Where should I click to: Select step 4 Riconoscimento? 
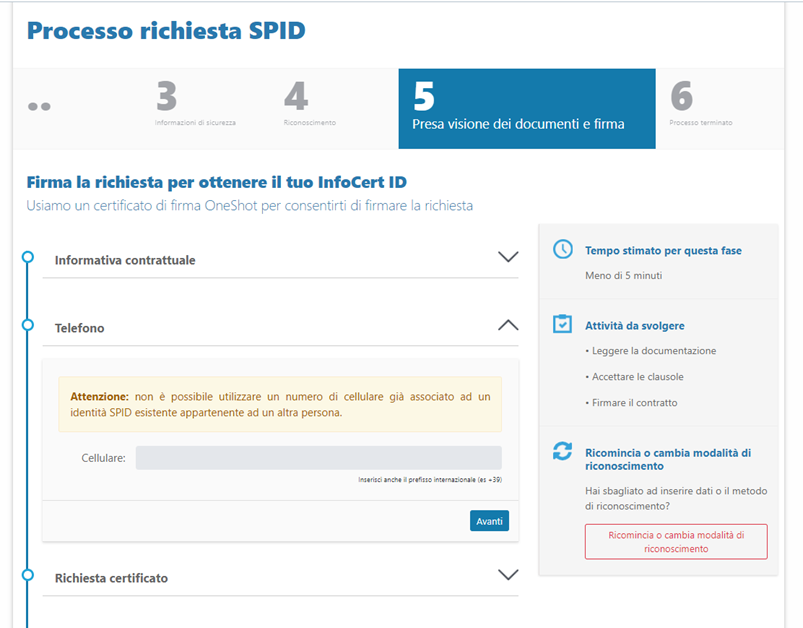tap(310, 104)
